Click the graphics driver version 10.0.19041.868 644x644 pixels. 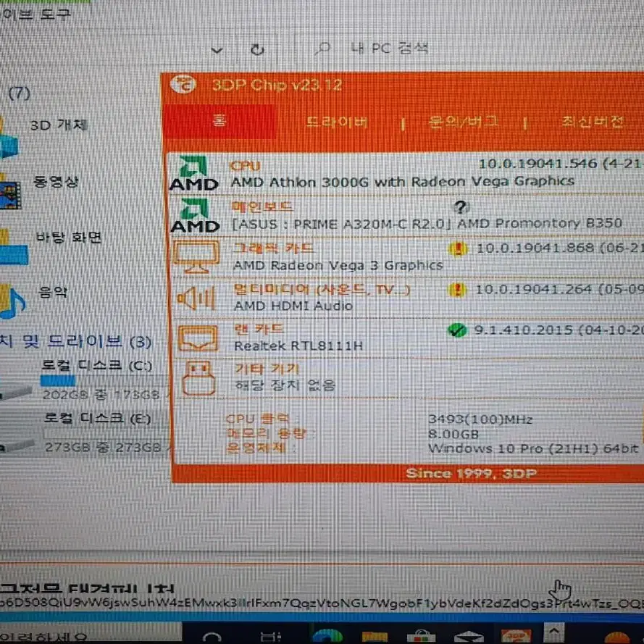coord(535,248)
